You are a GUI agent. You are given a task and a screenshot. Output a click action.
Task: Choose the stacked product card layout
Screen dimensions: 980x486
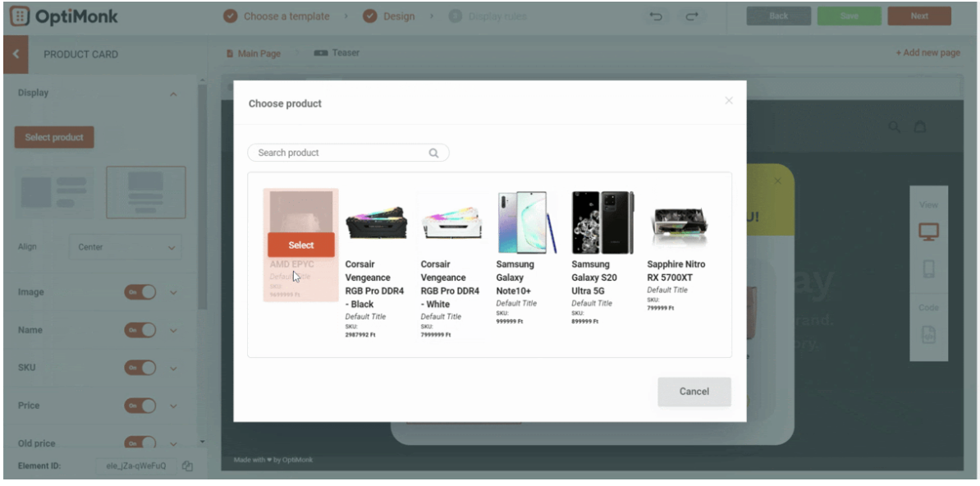click(x=145, y=192)
